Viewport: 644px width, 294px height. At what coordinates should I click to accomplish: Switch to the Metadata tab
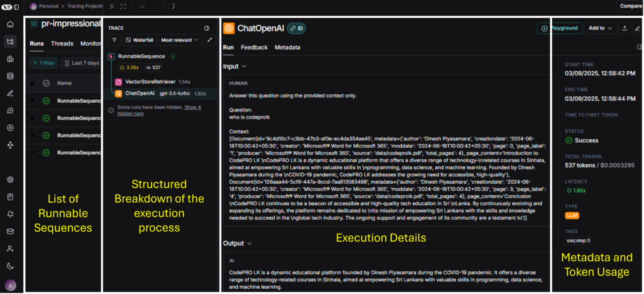pos(287,47)
